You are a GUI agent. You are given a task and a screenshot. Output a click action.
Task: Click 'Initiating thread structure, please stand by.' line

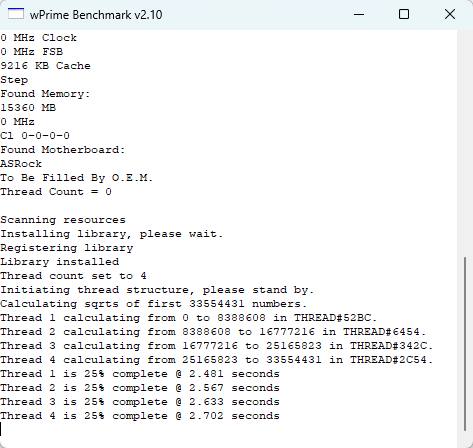[157, 290]
